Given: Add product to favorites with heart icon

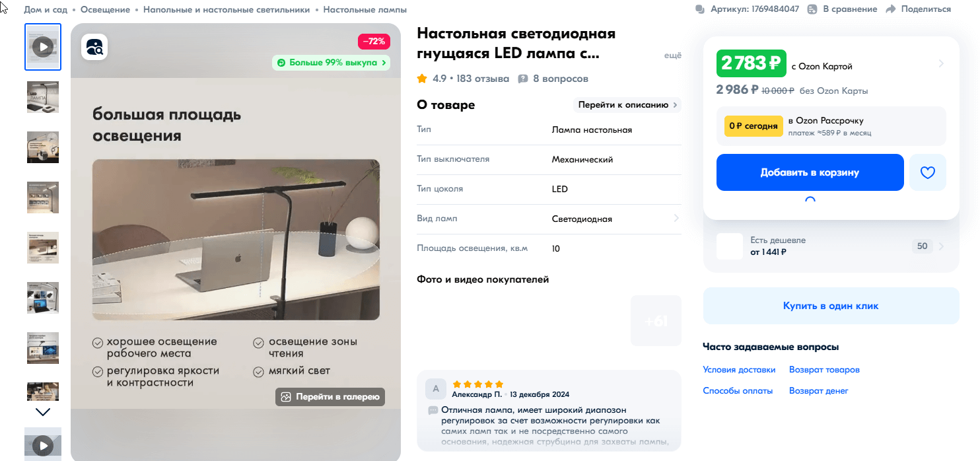Looking at the screenshot, I should tap(928, 172).
